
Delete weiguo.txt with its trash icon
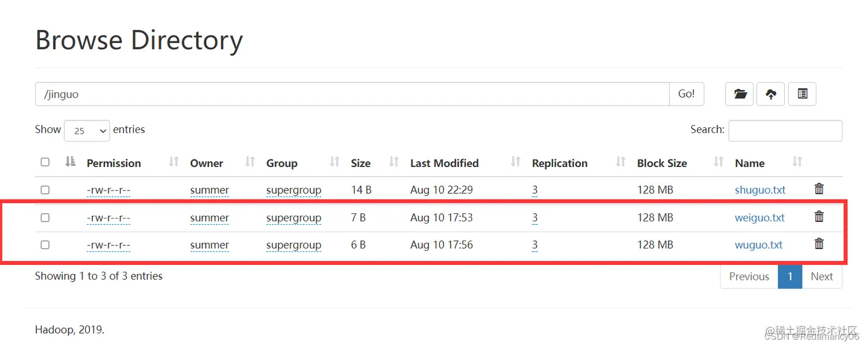(x=819, y=216)
